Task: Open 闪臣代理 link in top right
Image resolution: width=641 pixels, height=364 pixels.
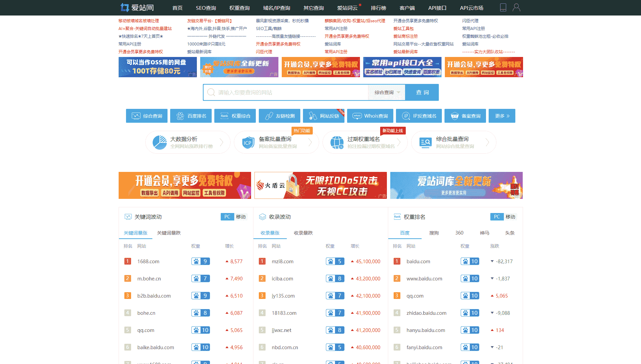Action: (x=470, y=21)
